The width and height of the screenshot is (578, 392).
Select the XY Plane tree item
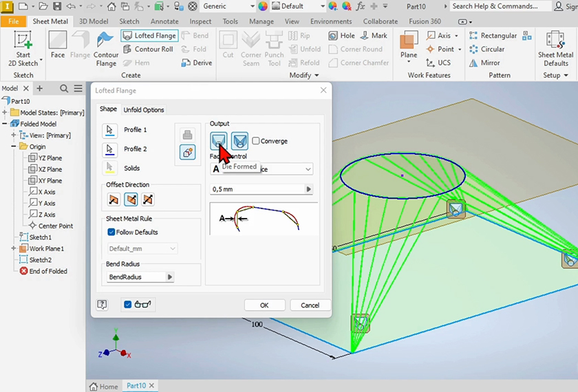click(x=45, y=180)
